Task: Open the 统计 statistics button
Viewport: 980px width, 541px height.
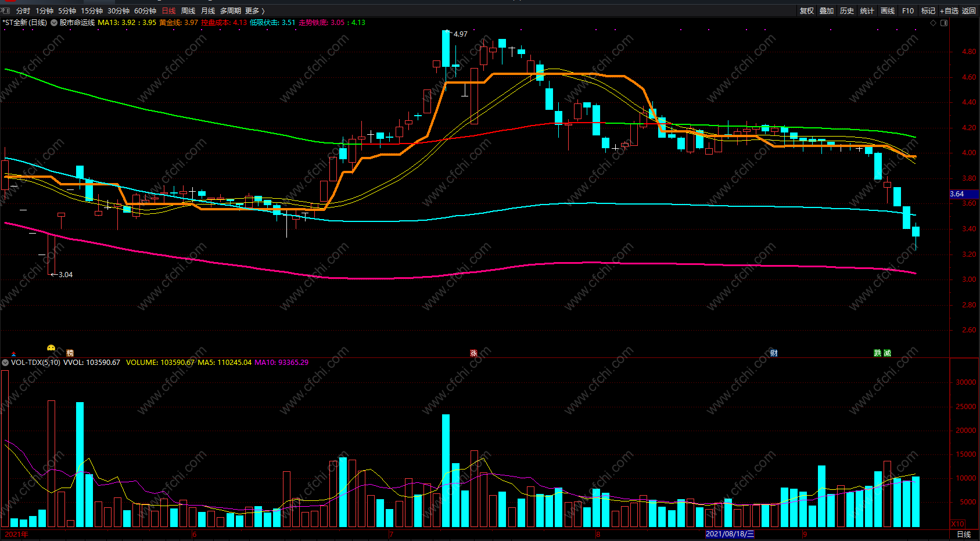Action: pos(867,11)
